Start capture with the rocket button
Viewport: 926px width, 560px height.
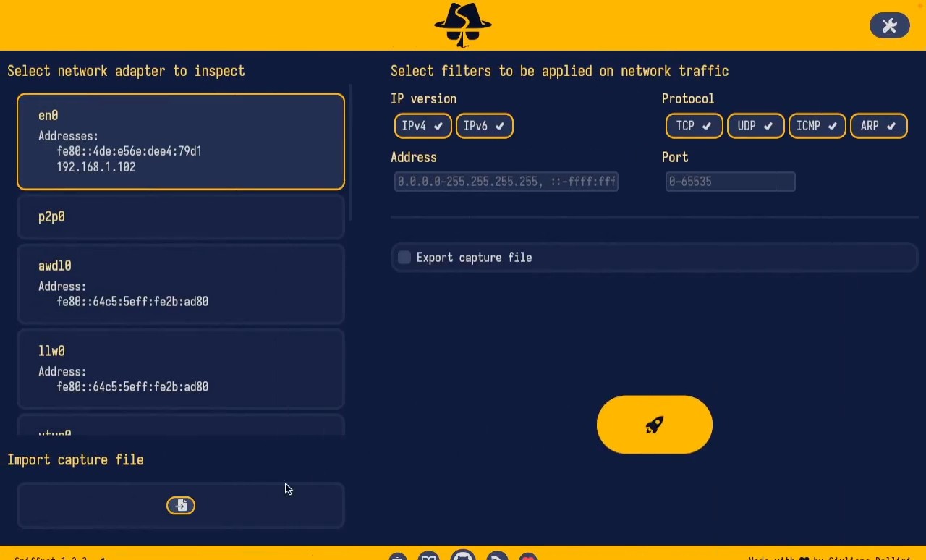(x=654, y=425)
